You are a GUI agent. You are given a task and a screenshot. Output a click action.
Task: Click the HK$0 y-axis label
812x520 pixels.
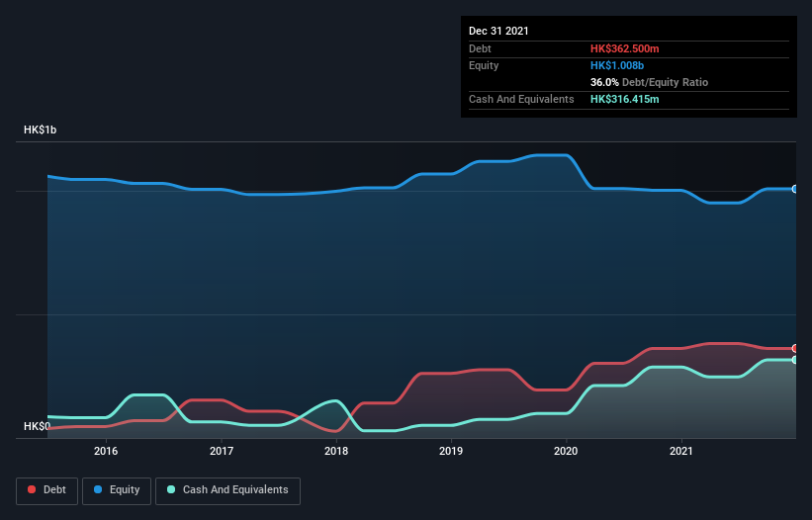click(37, 426)
